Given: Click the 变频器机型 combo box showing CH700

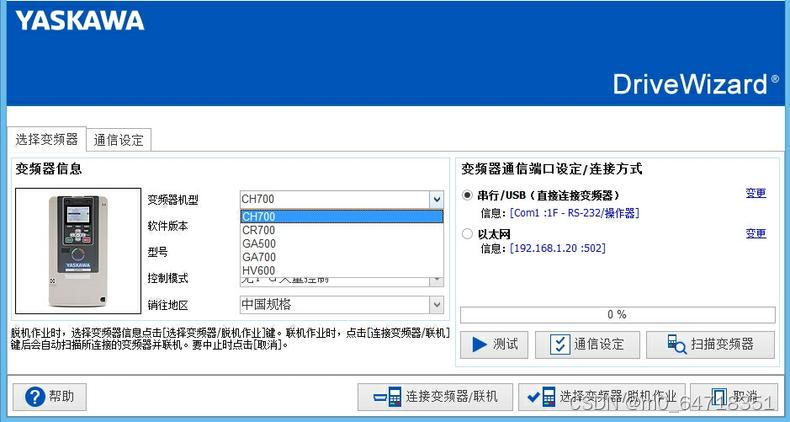Looking at the screenshot, I should coord(342,199).
